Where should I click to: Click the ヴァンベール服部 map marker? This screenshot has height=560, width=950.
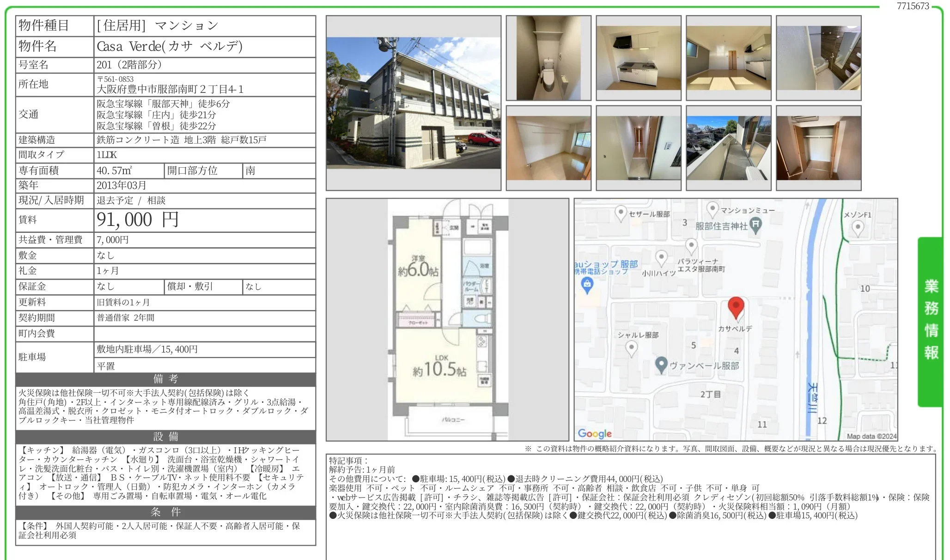661,365
